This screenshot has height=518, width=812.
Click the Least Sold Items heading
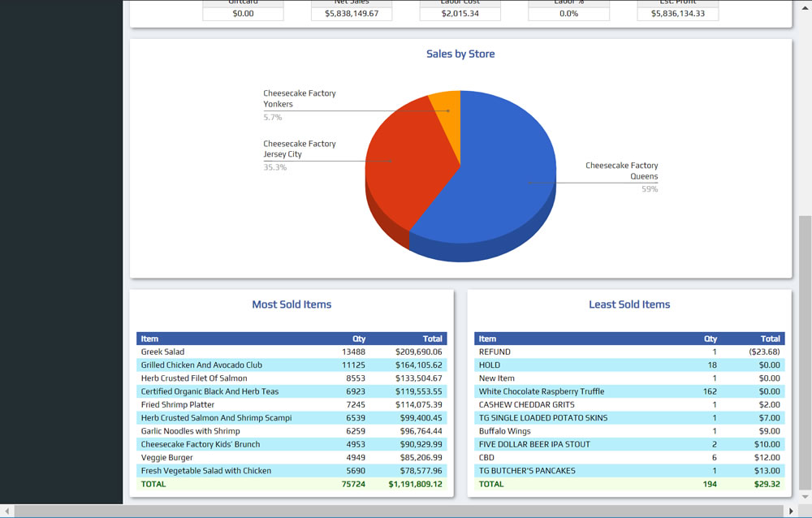629,304
